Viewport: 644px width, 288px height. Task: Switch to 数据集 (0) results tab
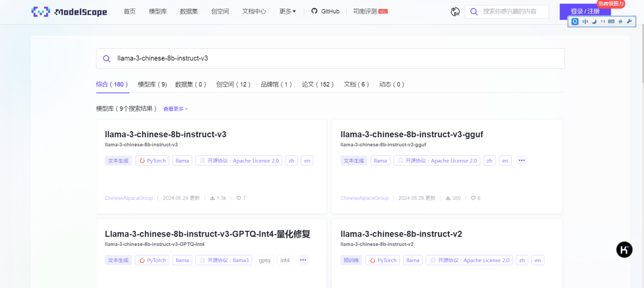191,84
